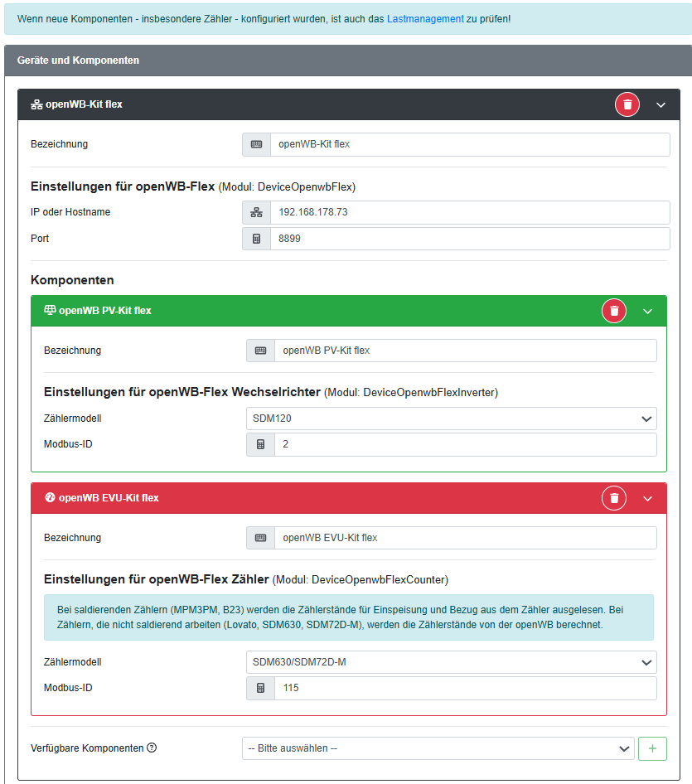Click the 'Einstellungen für openWB-Flex Zähler' heading
The image size is (692, 784).
click(x=157, y=579)
